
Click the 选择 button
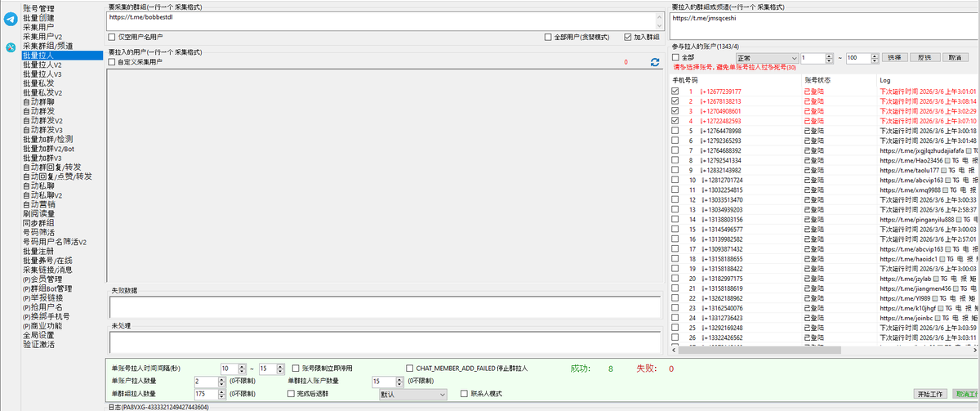[893, 58]
